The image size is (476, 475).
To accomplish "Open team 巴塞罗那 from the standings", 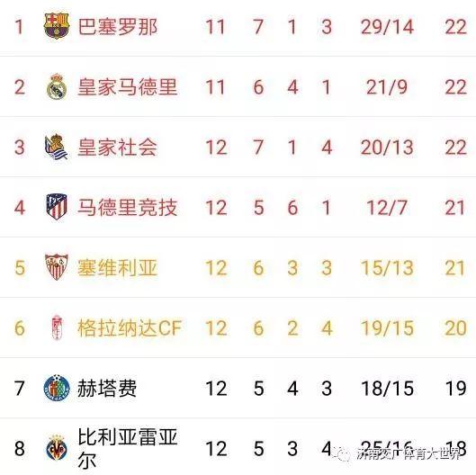I will click(x=118, y=27).
